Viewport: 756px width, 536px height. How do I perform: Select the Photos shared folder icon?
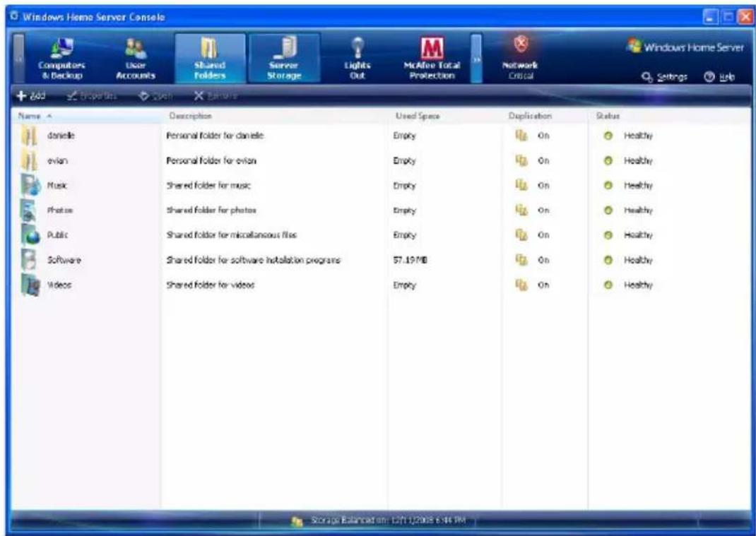point(30,210)
